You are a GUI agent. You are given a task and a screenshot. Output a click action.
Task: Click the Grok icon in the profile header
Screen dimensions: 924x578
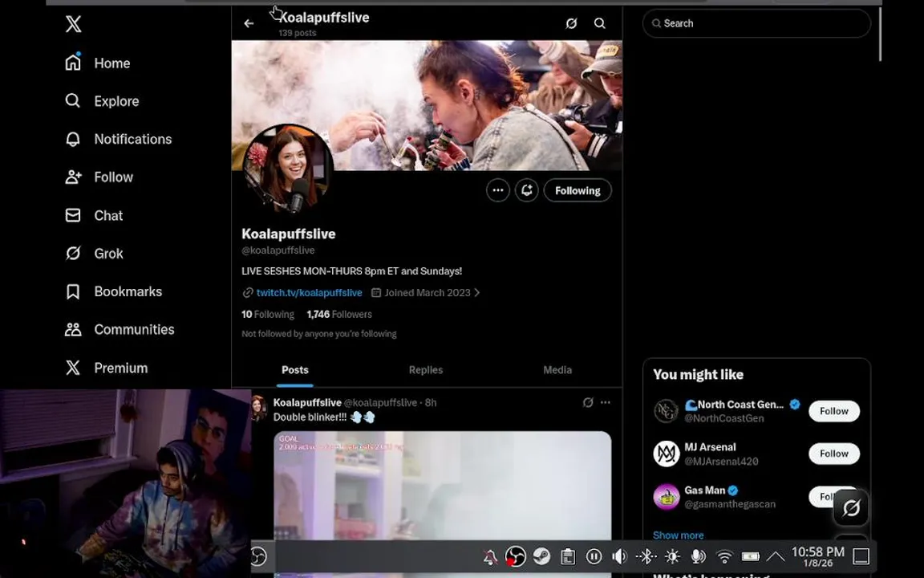(x=571, y=23)
